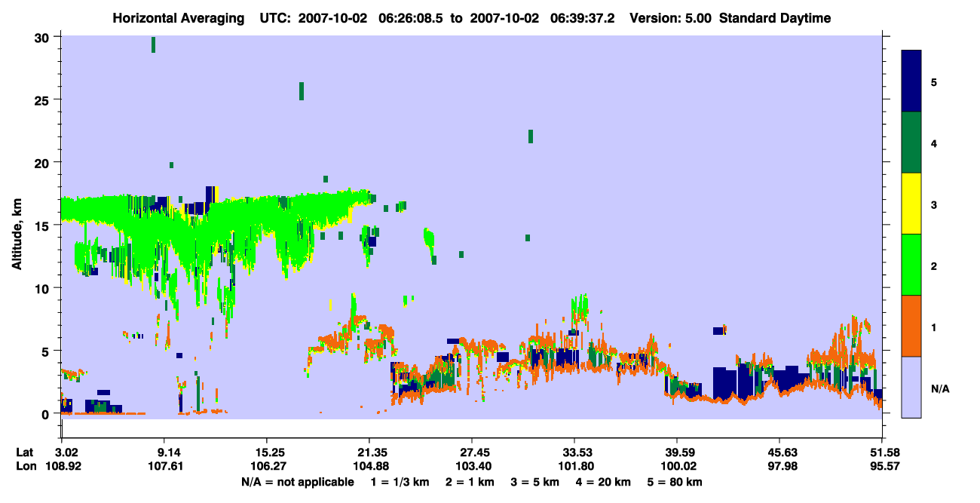
Task: Click latitude value 15.25
Action: pyautogui.click(x=266, y=452)
